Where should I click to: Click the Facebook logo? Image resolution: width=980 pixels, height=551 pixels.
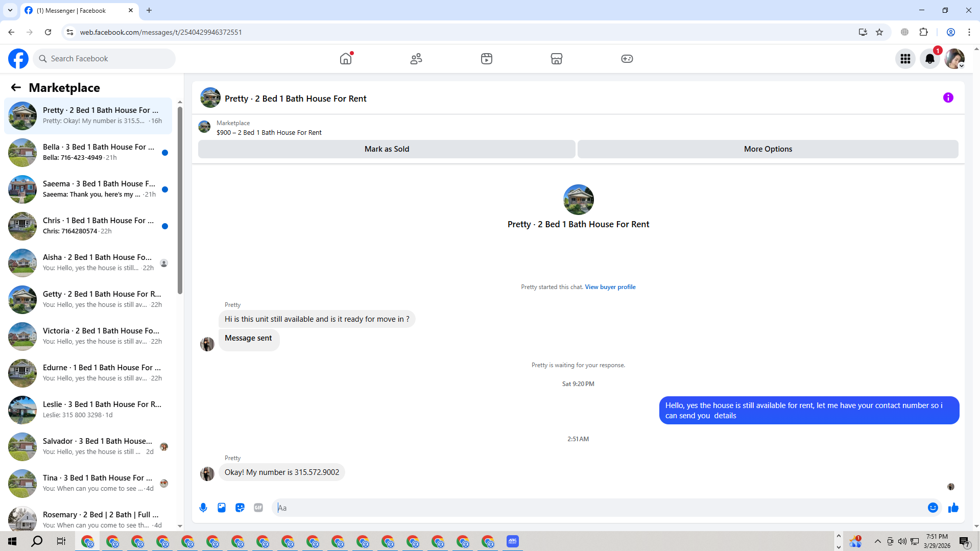[18, 59]
